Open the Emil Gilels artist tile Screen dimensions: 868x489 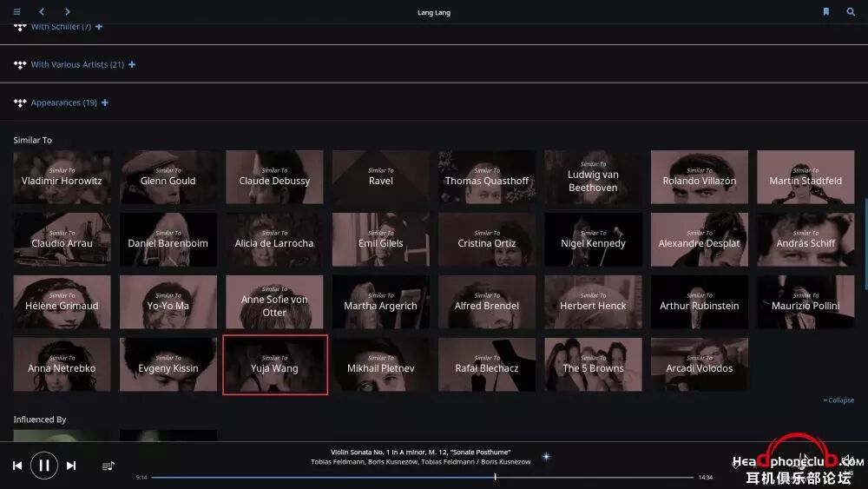pos(381,240)
